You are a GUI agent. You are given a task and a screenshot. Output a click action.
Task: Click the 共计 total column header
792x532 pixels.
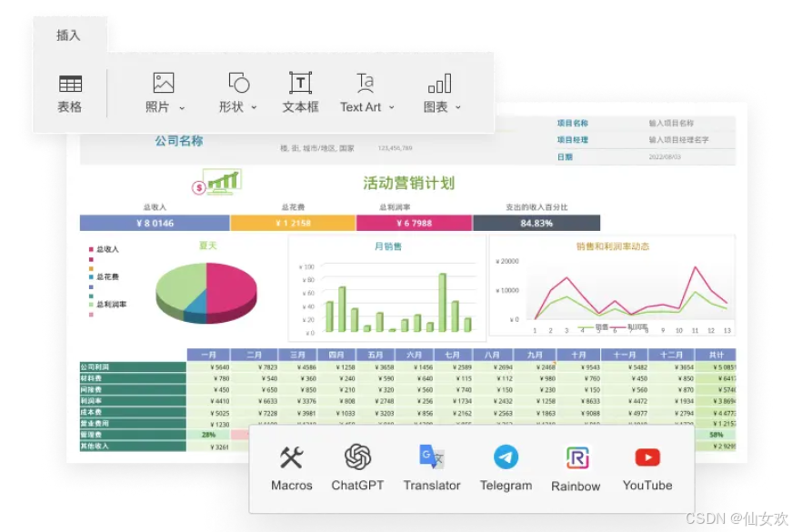point(716,355)
